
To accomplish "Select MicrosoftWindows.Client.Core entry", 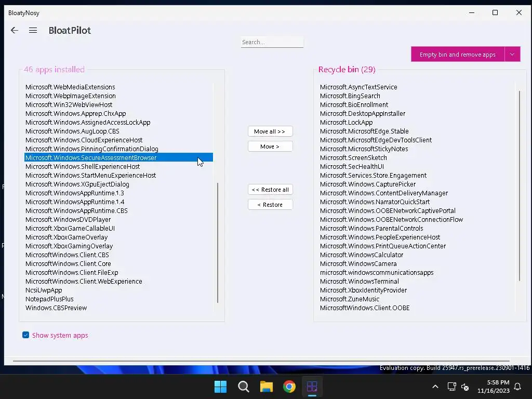I will (x=118, y=263).
